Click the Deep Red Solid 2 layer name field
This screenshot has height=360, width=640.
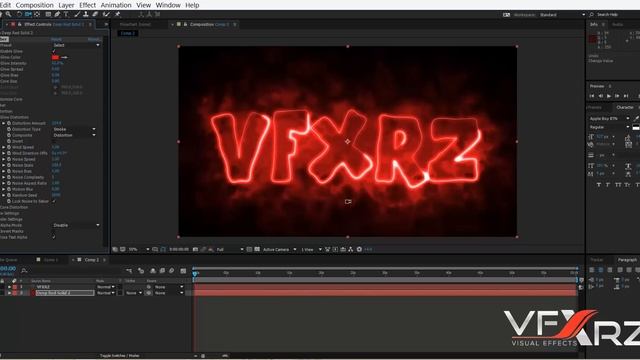pos(65,293)
